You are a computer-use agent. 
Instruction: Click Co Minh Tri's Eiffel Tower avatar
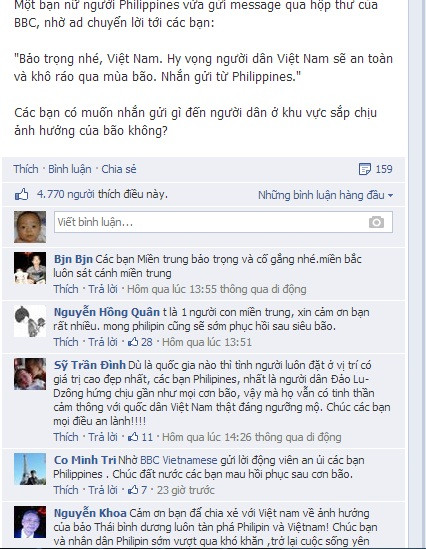pos(30,469)
